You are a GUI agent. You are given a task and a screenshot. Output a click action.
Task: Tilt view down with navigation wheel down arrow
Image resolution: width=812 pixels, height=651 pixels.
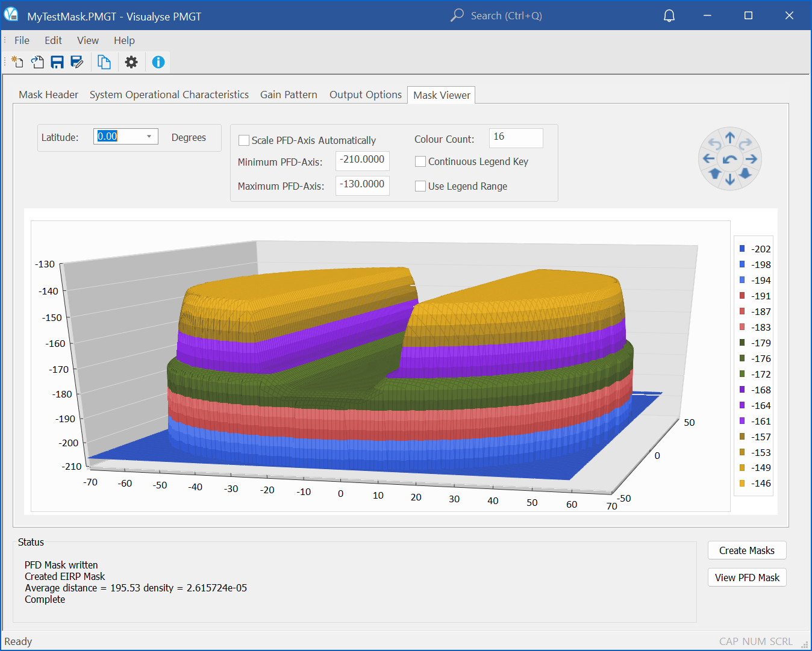click(730, 179)
